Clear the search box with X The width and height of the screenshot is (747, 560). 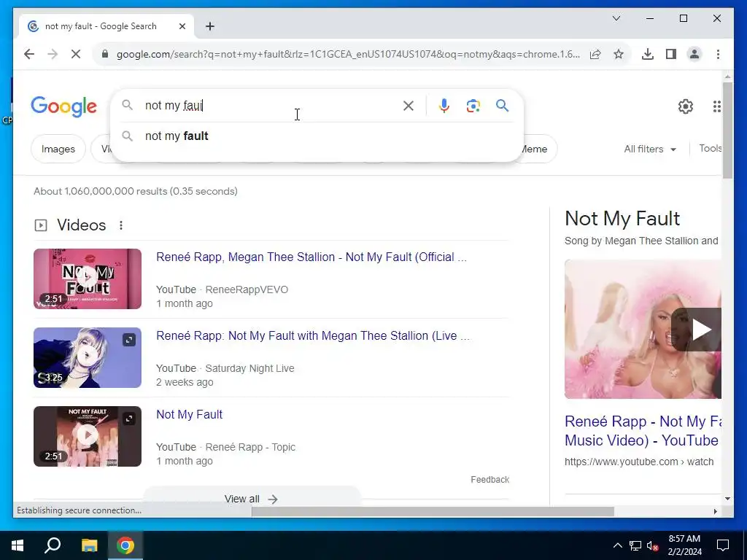click(409, 106)
